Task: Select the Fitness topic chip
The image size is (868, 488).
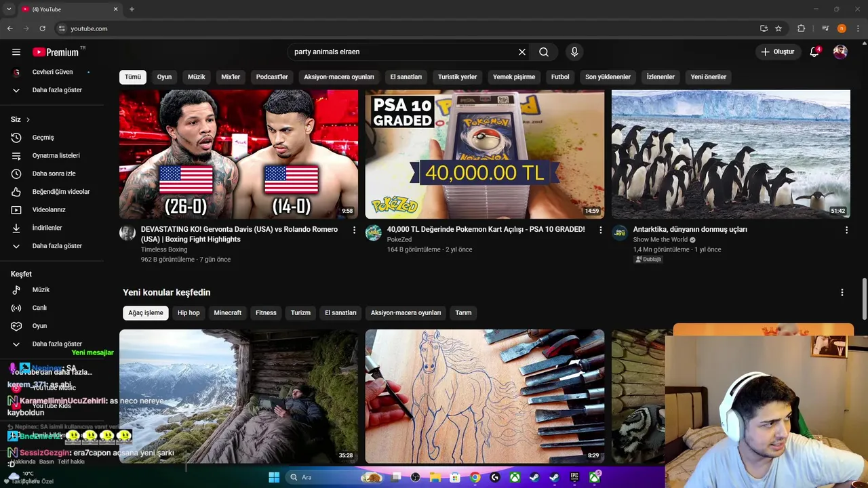Action: 266,312
